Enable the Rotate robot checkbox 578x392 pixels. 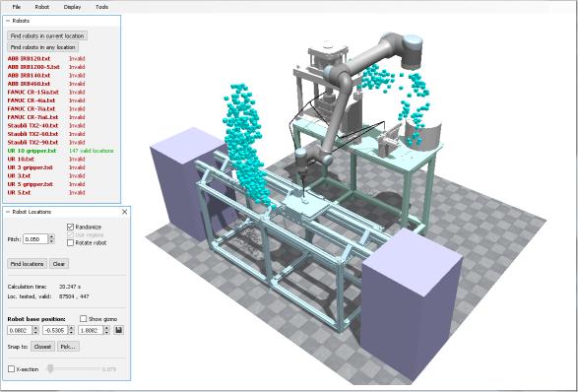[x=71, y=242]
